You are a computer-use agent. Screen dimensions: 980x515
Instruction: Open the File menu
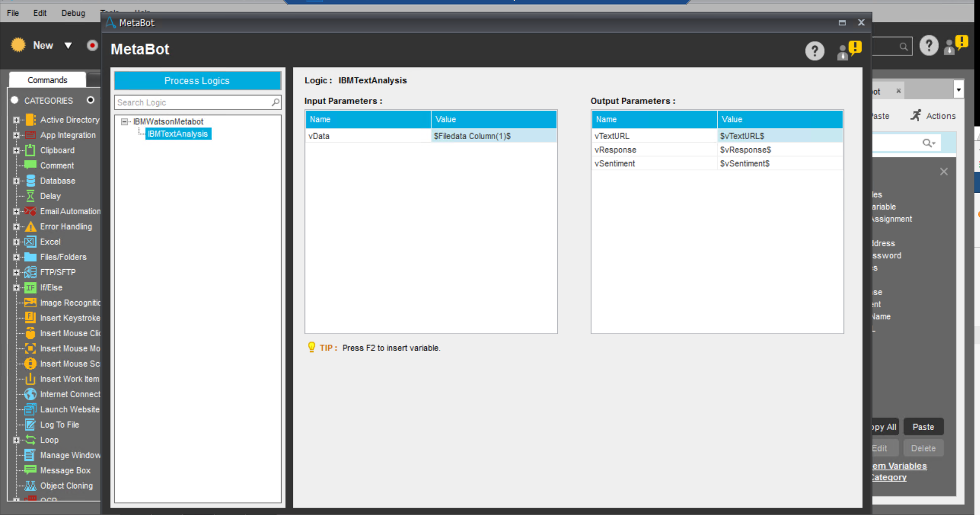[x=13, y=13]
